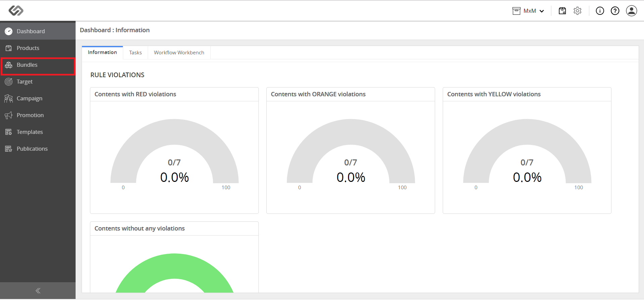
Task: Click the green gauge in the no-violations card
Action: [x=174, y=266]
